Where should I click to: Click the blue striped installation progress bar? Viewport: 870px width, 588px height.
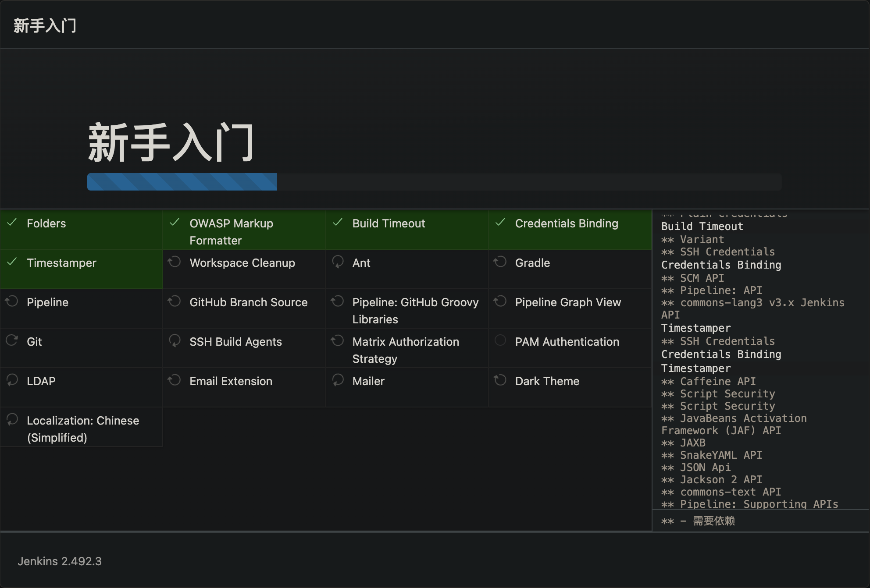coord(182,182)
